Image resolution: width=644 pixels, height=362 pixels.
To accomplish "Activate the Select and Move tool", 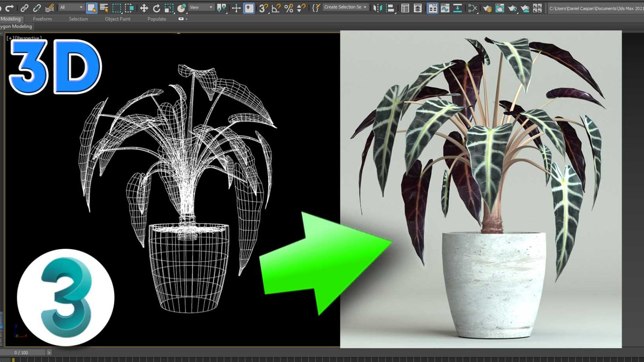I will tap(144, 8).
